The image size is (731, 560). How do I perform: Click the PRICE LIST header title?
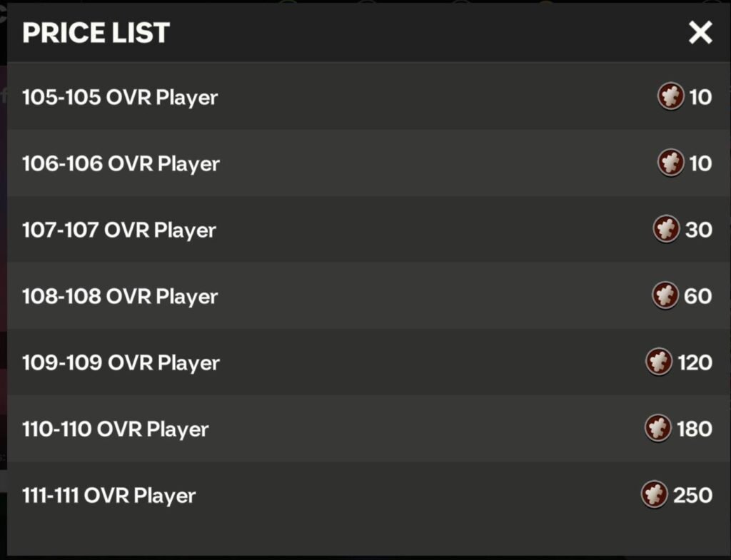(x=96, y=33)
